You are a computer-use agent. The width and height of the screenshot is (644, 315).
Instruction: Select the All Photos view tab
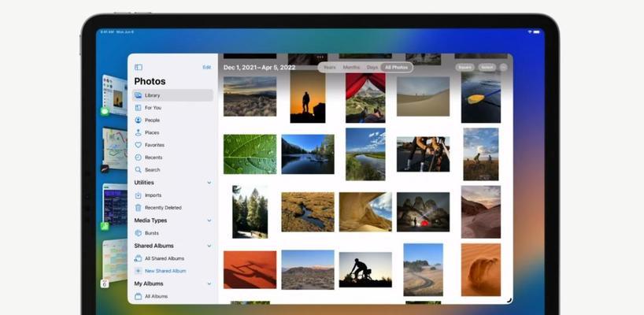396,68
